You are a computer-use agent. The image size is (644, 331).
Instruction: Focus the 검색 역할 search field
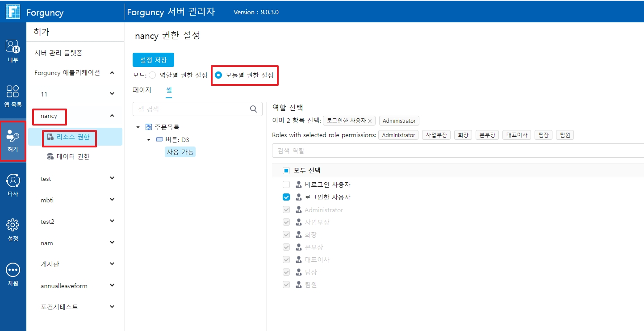coord(458,151)
